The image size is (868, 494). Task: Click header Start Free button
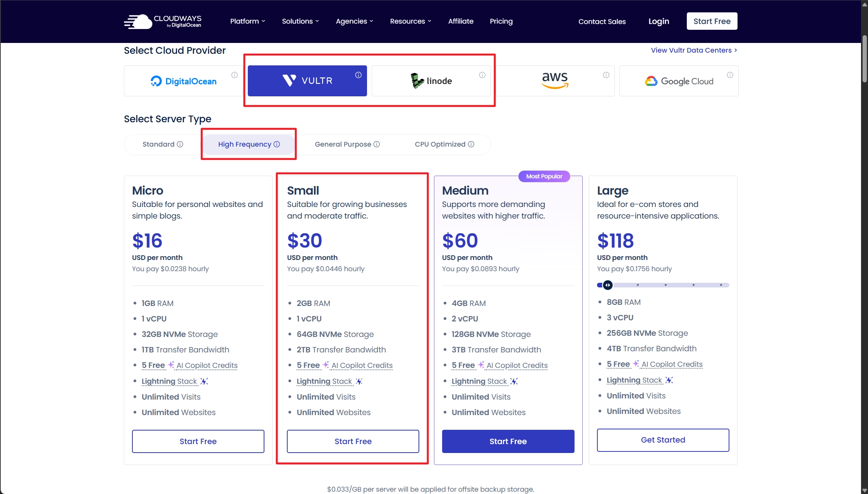[712, 21]
